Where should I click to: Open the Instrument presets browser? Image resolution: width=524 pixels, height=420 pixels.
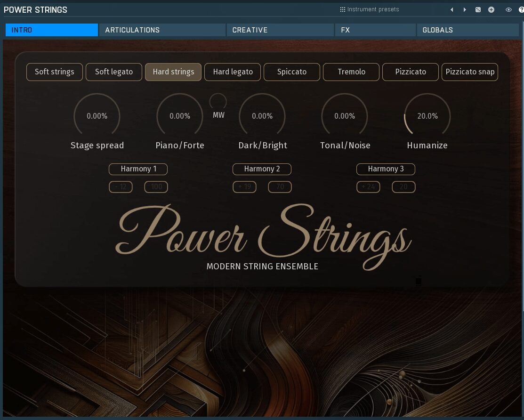[372, 9]
